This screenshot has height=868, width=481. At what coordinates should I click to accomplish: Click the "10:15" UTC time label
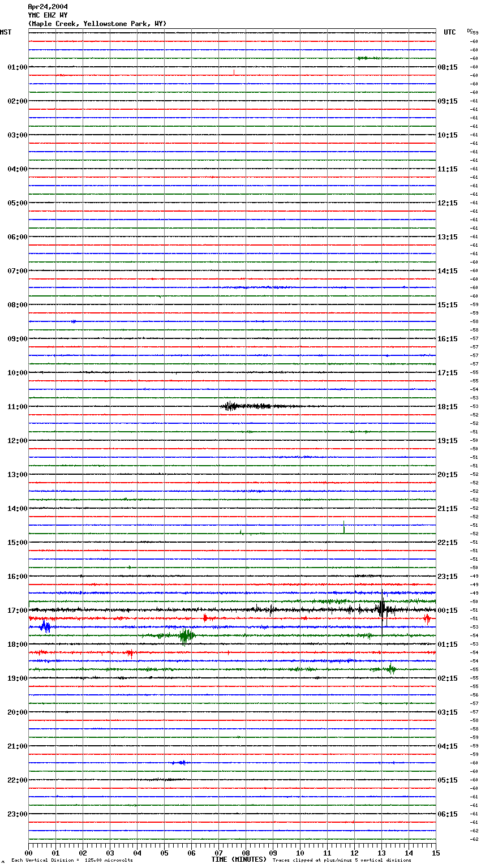(448, 135)
